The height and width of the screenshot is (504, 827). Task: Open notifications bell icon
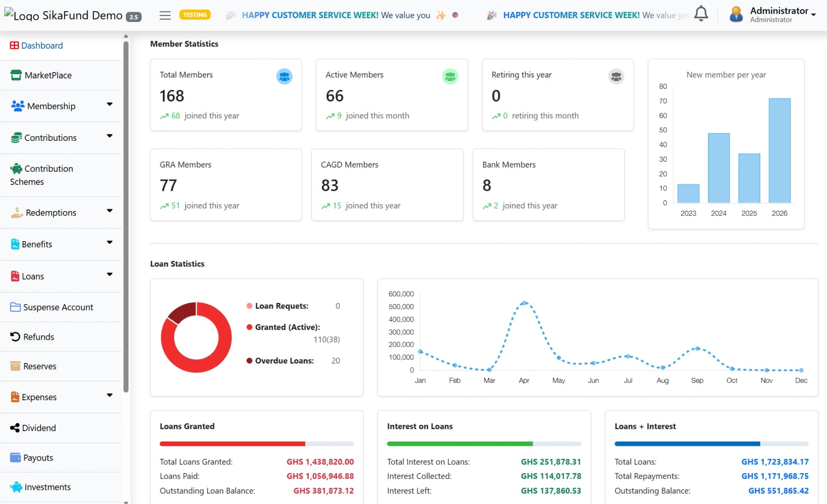point(701,14)
